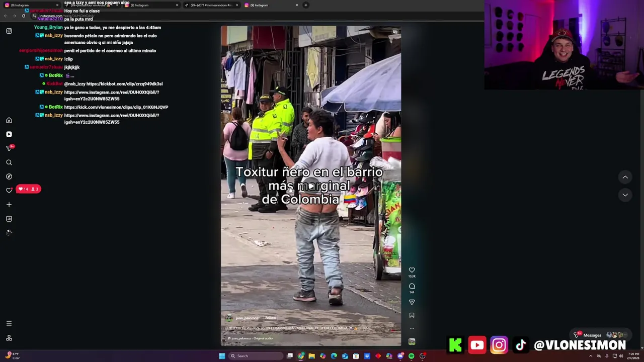This screenshot has width=644, height=362.
Task: Create a new post with the plus icon
Action: 9,205
